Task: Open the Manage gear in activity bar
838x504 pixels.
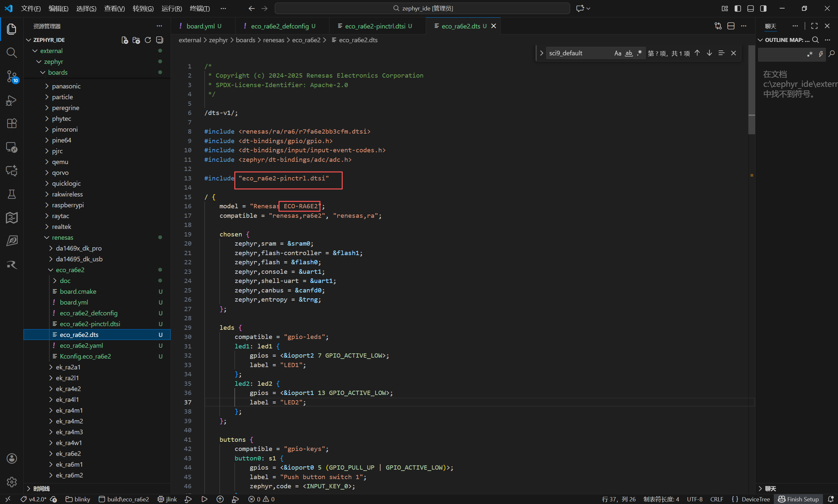Action: point(11,482)
